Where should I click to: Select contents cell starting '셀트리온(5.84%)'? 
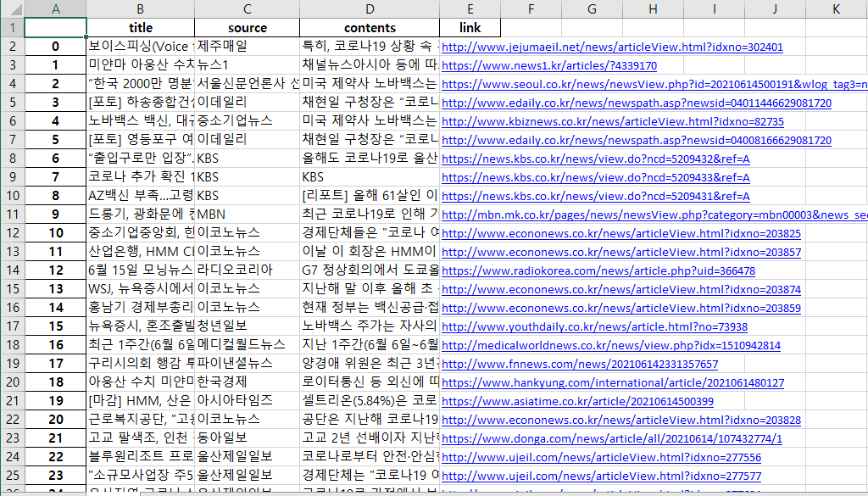tap(370, 401)
